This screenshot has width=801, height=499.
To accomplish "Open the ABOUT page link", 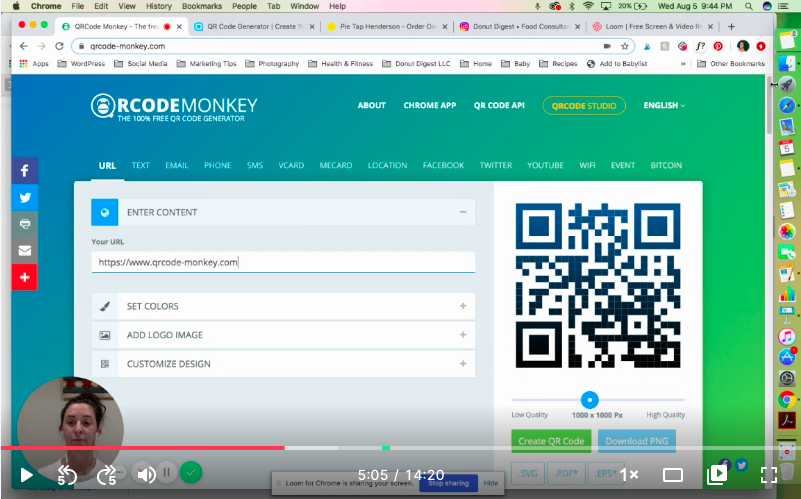I will (371, 105).
